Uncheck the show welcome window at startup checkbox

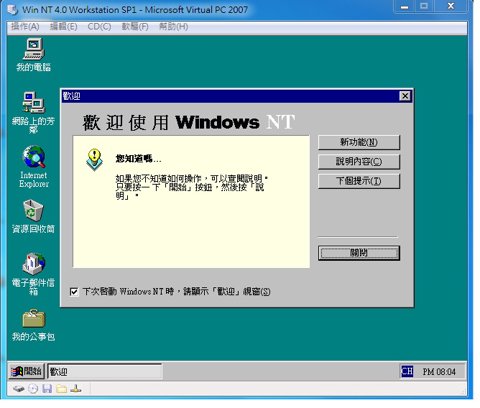coord(74,292)
